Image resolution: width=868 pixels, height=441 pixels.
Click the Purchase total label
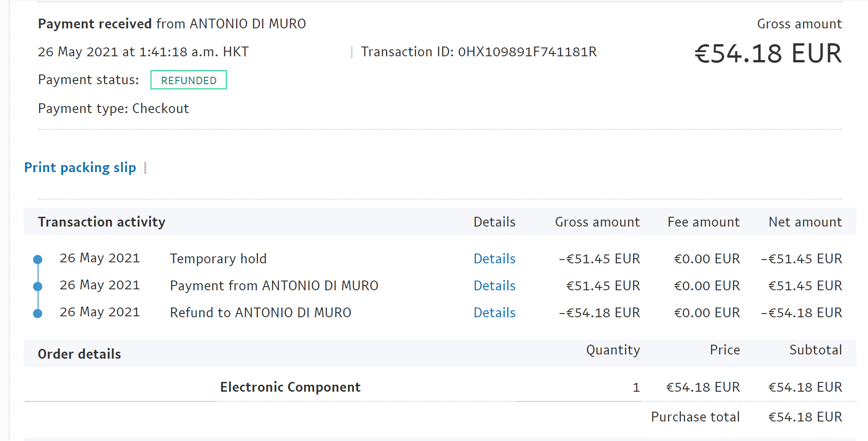click(695, 417)
